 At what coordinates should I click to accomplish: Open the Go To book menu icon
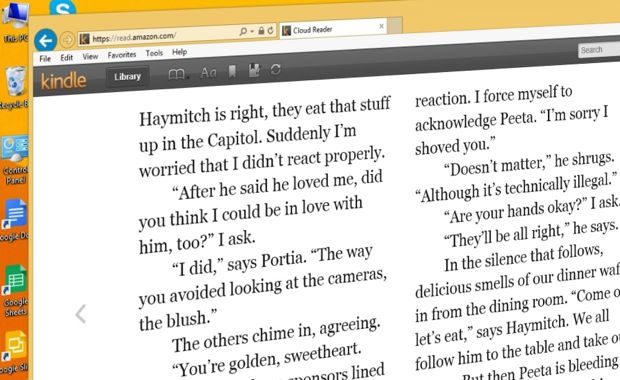(177, 74)
